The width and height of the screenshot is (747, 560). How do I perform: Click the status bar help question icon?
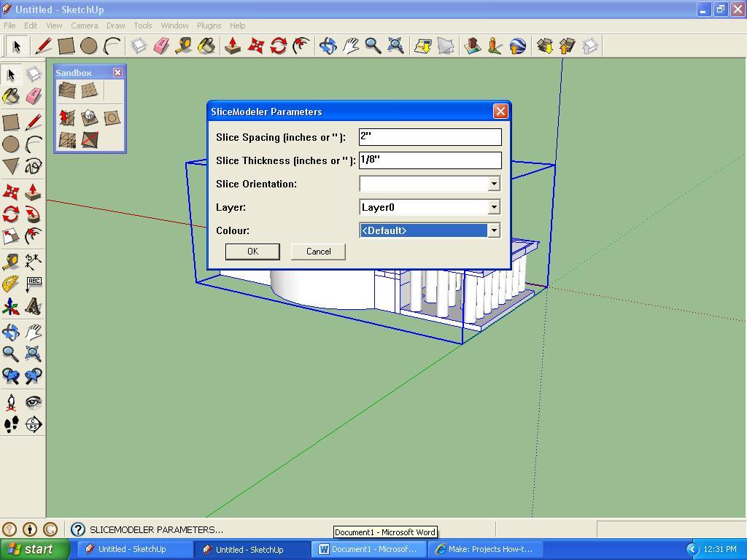click(x=77, y=529)
